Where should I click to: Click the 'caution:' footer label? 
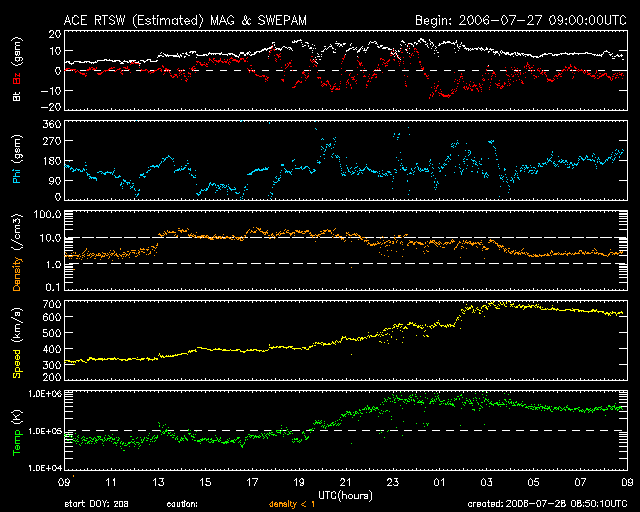coord(182,504)
